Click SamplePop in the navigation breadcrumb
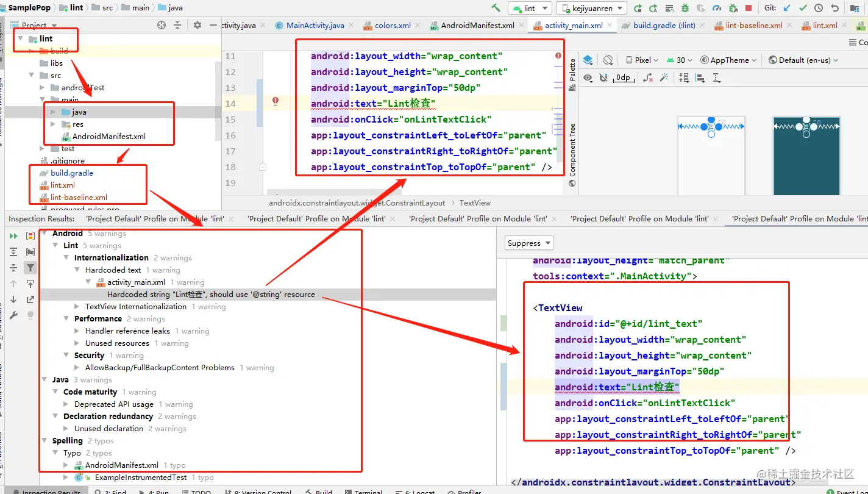Screen dimensions: 868x494 [x=29, y=8]
